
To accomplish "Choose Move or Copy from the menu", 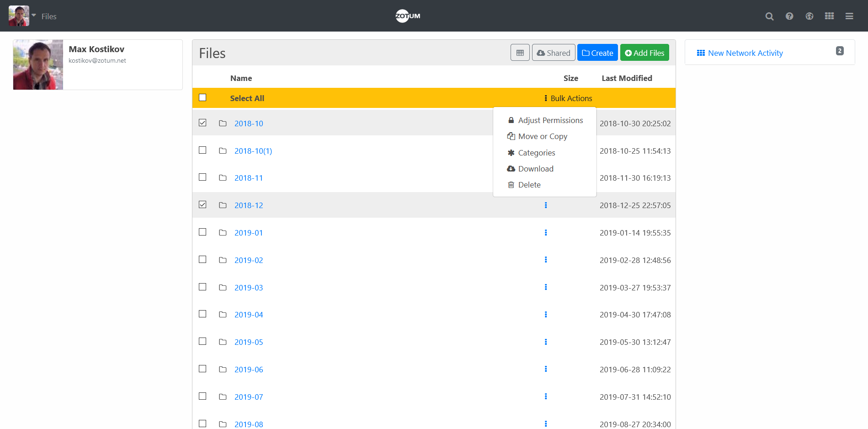I will (x=542, y=136).
